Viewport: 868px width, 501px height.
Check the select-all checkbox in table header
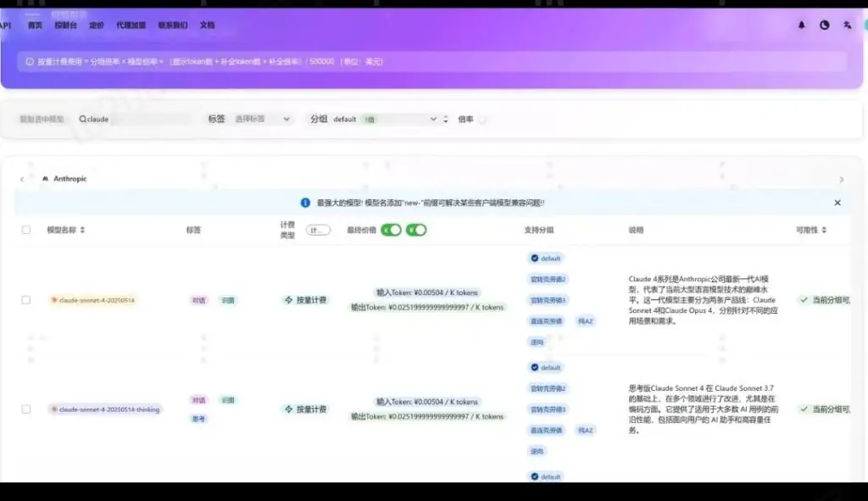pos(26,229)
